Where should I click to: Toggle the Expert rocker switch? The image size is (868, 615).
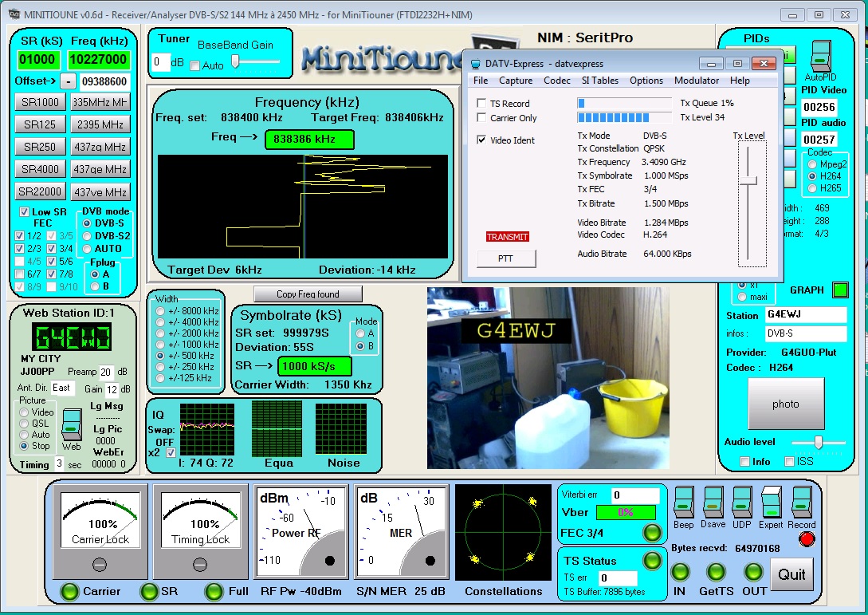coord(771,503)
